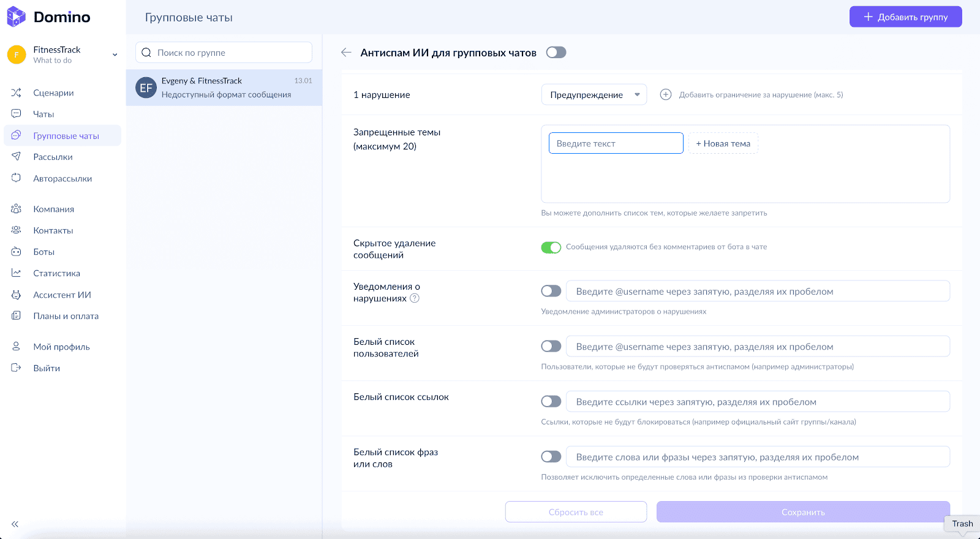Screen dimensions: 980x539
Task: Click the Боты robot icon in sidebar
Action: (x=17, y=252)
